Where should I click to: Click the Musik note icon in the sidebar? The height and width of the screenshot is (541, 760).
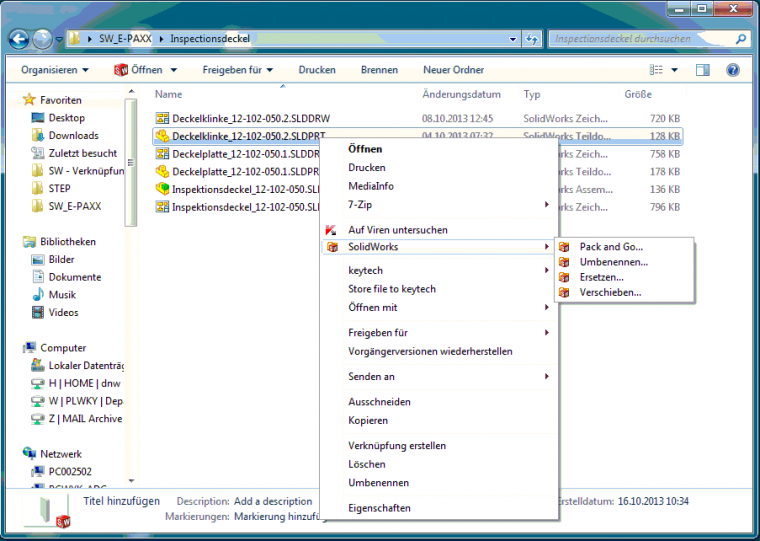pos(38,295)
